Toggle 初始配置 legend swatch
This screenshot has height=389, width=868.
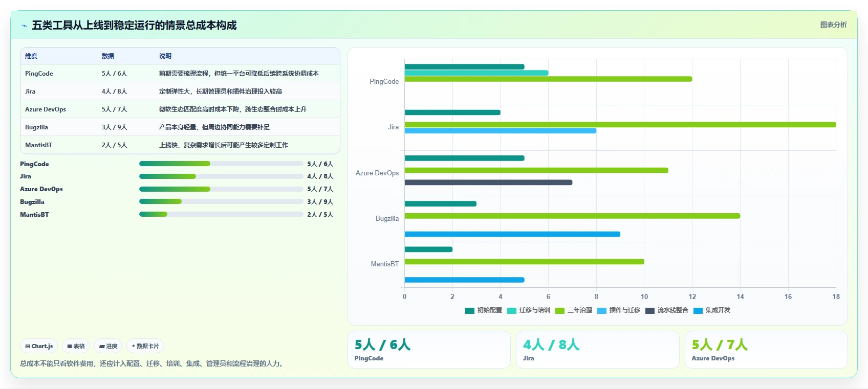click(x=470, y=310)
